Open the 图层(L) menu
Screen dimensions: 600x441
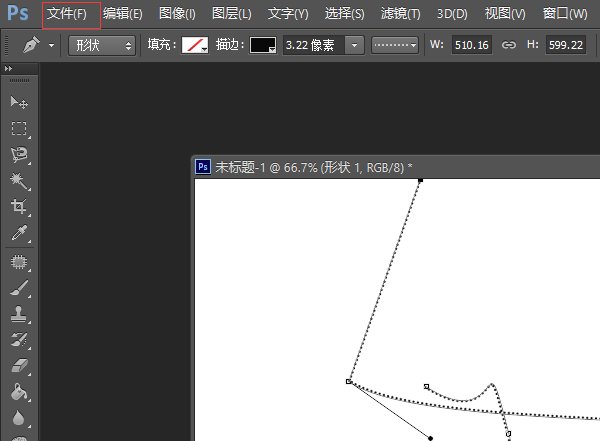[232, 14]
